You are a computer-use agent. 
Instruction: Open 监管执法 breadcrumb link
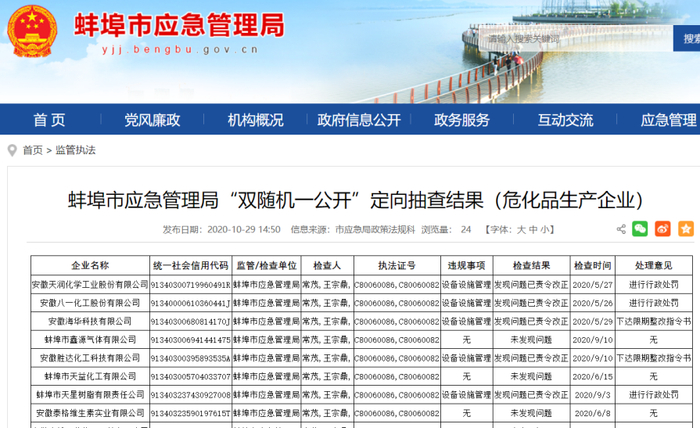point(75,150)
